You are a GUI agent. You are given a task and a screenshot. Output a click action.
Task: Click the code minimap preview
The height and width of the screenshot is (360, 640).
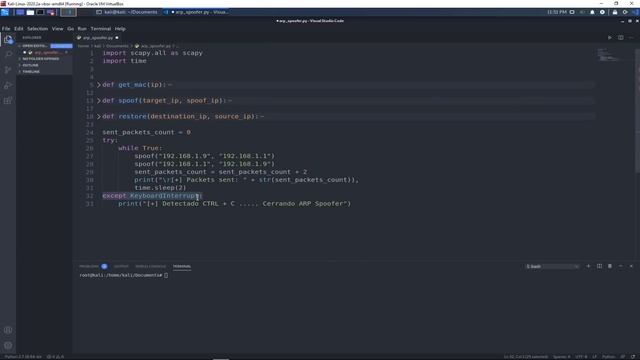pos(608,55)
